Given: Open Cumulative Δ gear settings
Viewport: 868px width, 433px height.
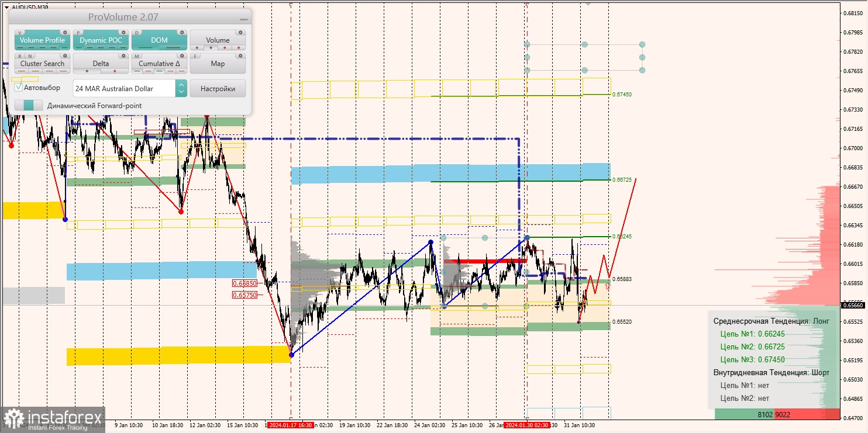Looking at the screenshot, I should 182,56.
